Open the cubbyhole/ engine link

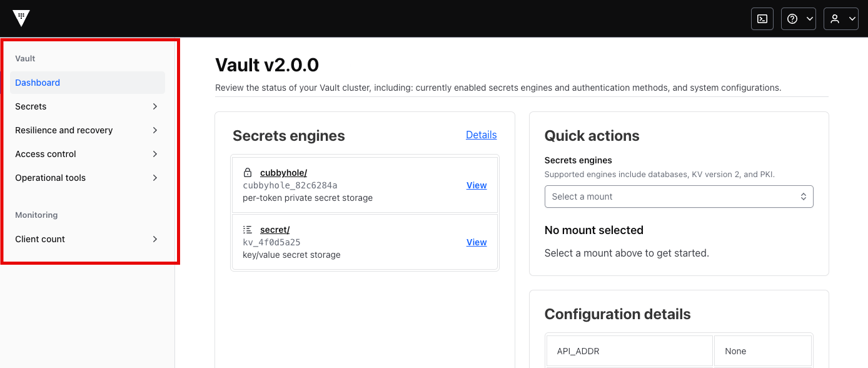[283, 173]
